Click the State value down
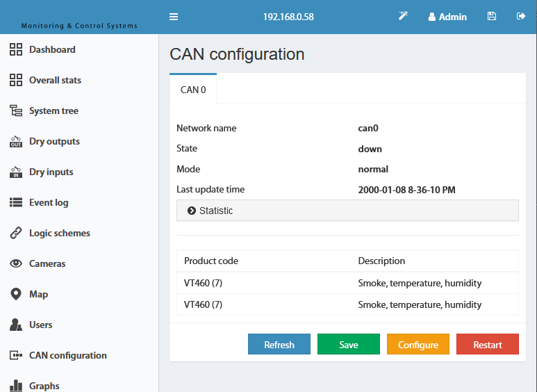The image size is (537, 392). point(370,149)
